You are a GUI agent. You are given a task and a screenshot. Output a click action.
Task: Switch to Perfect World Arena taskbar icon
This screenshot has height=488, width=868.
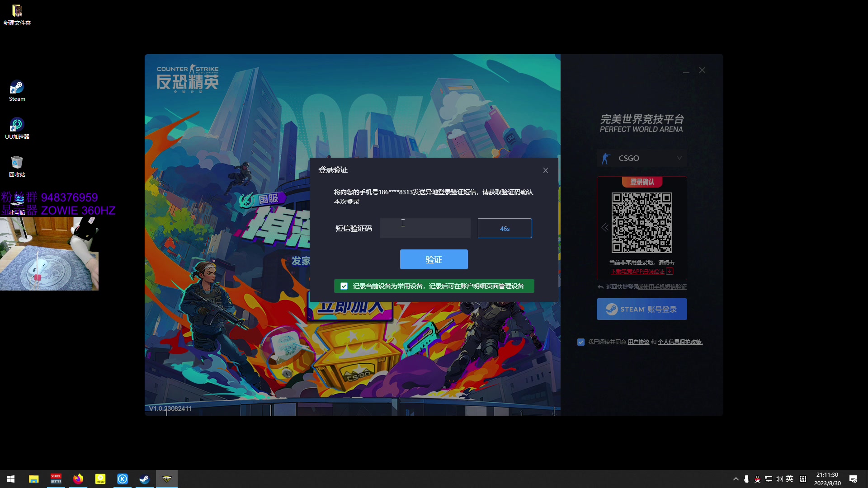[167, 479]
